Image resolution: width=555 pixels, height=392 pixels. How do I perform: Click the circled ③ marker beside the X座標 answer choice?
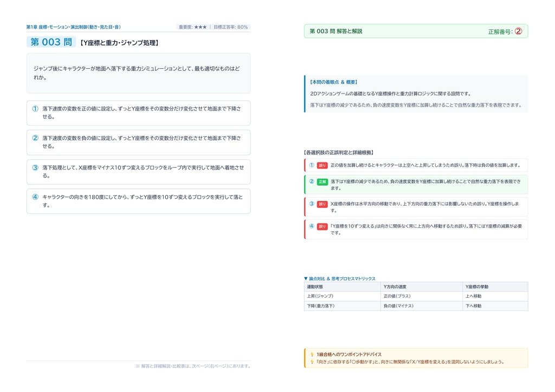35,167
